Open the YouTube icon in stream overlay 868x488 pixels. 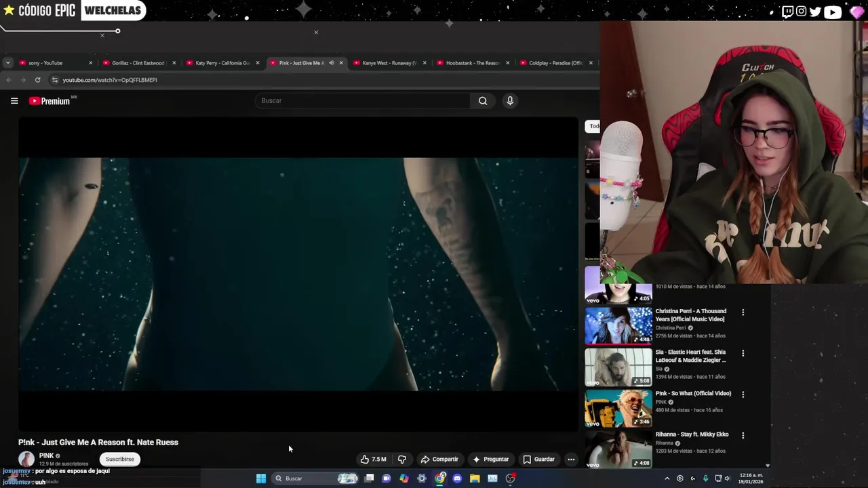point(833,12)
